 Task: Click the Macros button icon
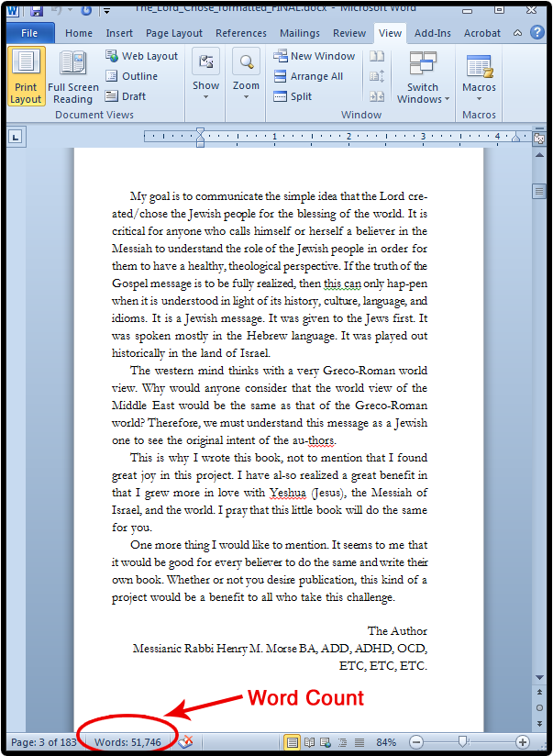tap(479, 65)
